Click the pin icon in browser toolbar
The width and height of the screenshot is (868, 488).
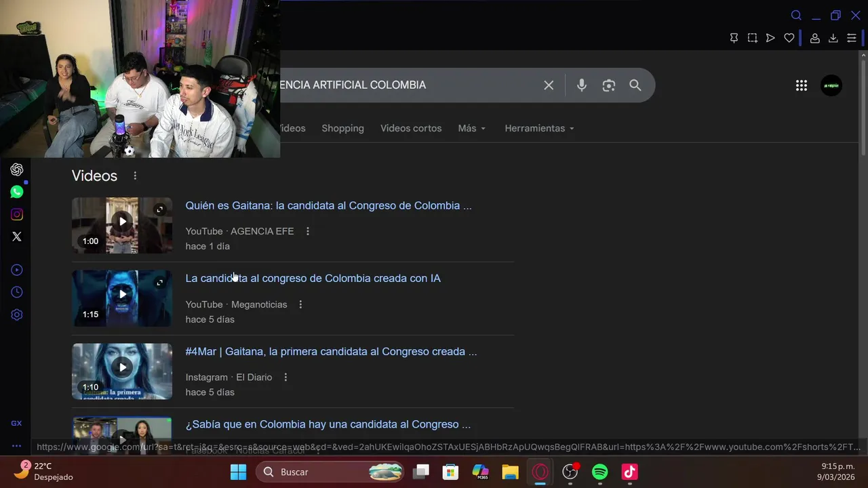(734, 38)
